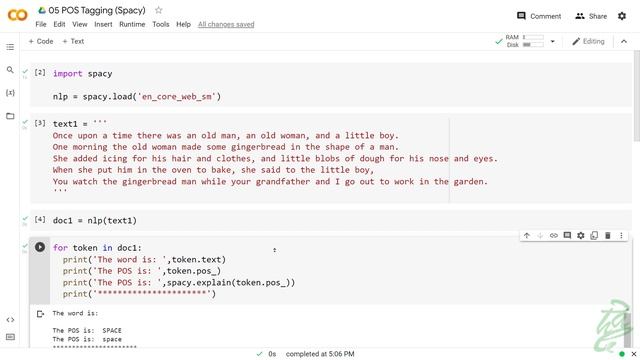Image resolution: width=640 pixels, height=360 pixels.
Task: Open the Tools menu
Action: pyautogui.click(x=160, y=24)
